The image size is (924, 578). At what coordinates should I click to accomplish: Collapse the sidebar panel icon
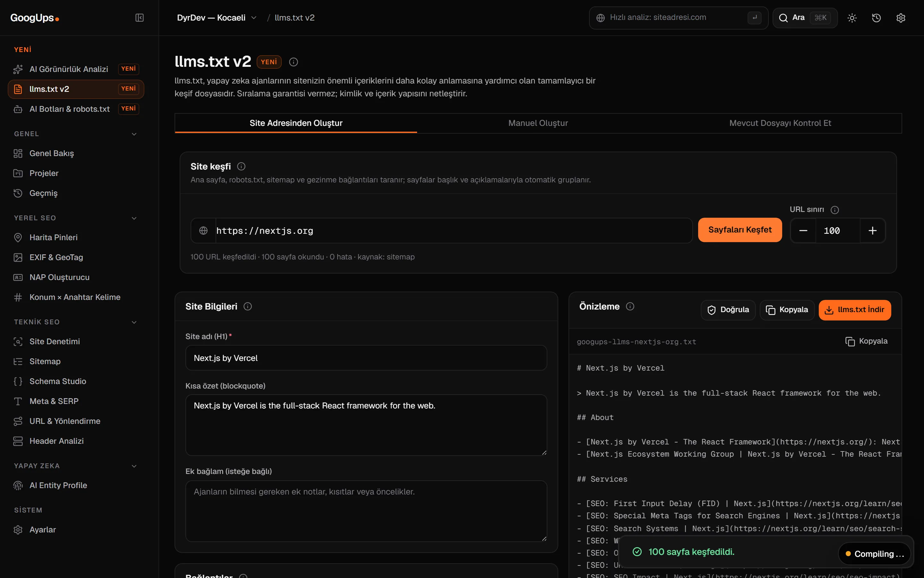(x=139, y=18)
